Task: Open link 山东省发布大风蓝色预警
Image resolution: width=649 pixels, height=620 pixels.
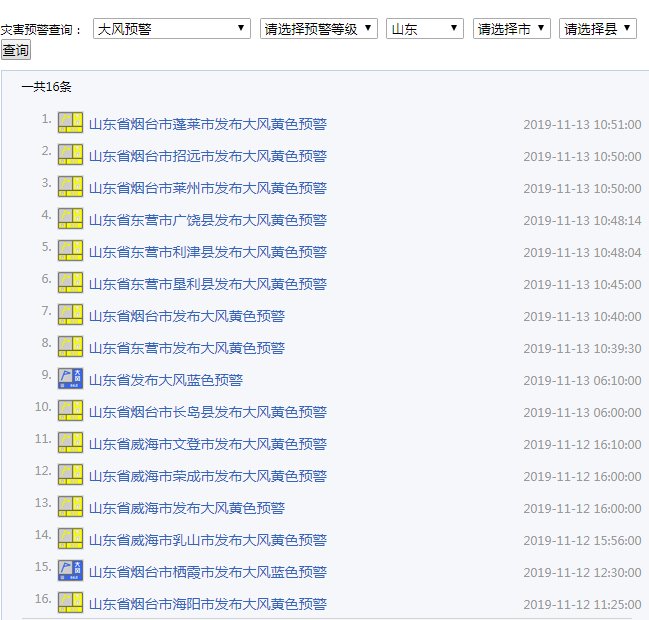Action: coord(166,380)
